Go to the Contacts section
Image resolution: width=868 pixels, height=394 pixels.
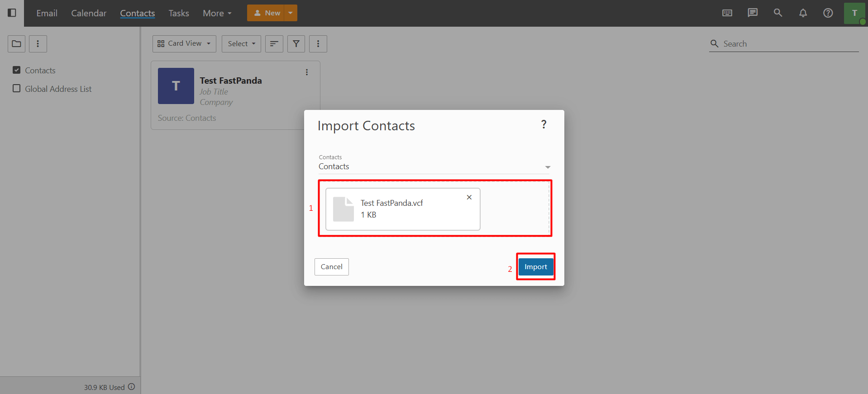pyautogui.click(x=138, y=13)
